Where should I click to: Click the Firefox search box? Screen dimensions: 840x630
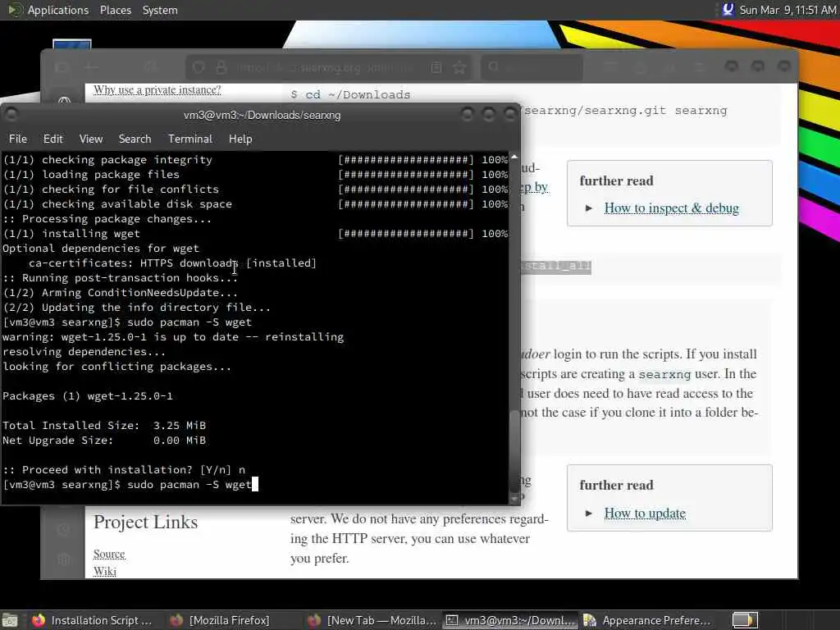532,67
